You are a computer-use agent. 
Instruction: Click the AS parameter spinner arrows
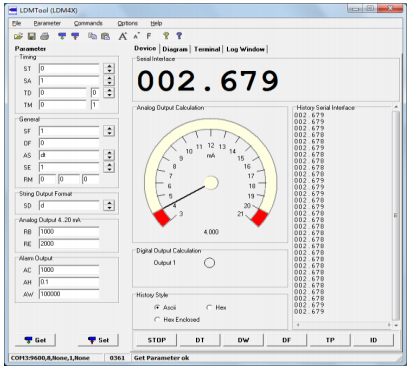click(x=109, y=155)
